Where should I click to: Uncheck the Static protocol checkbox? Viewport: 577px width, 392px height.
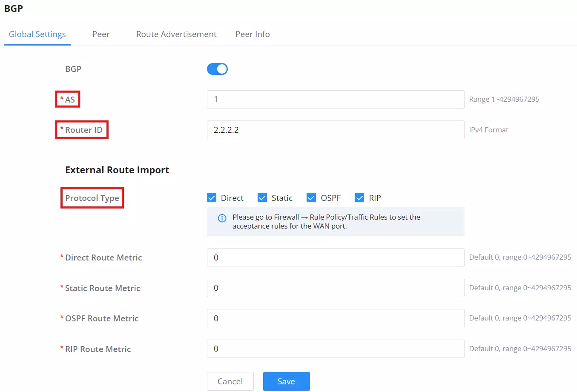tap(262, 197)
